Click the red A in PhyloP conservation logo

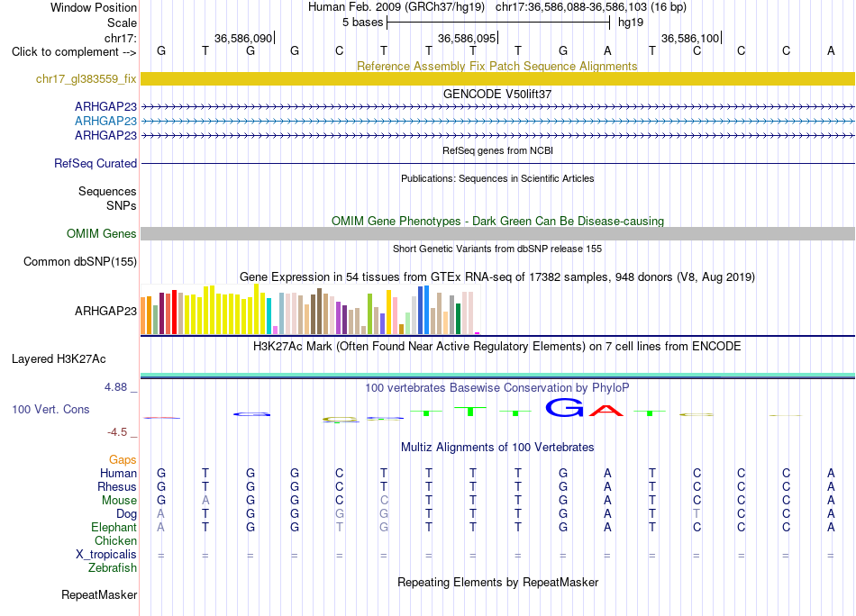[606, 411]
